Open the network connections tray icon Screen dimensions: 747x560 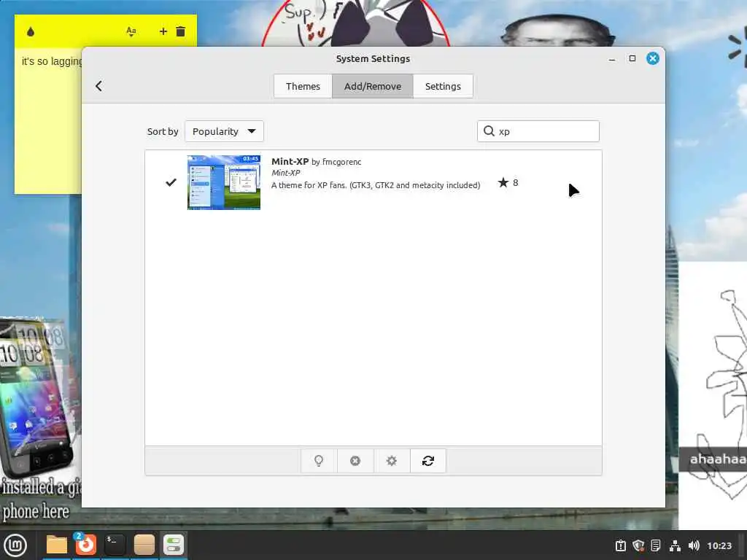675,545
